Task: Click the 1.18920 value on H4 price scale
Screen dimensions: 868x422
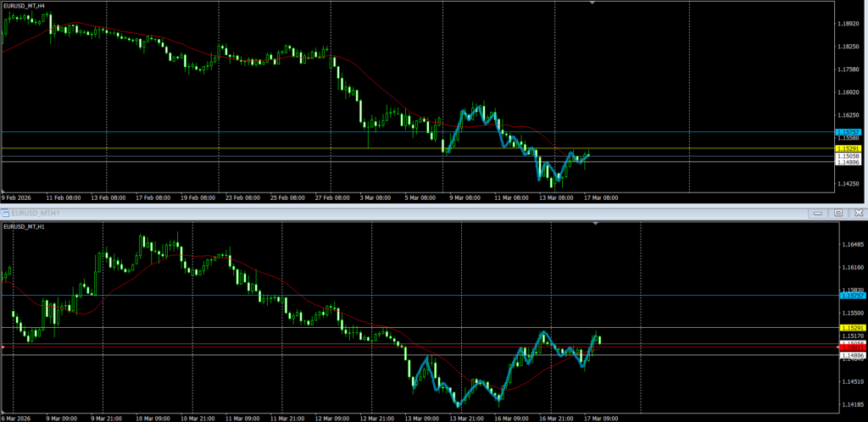Action: pyautogui.click(x=848, y=24)
